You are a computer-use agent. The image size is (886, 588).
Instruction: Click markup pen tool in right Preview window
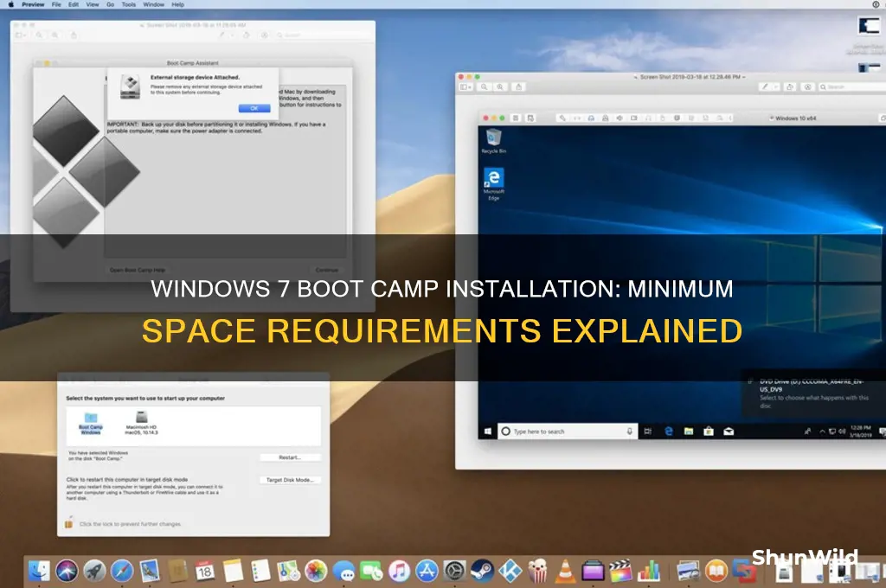765,87
